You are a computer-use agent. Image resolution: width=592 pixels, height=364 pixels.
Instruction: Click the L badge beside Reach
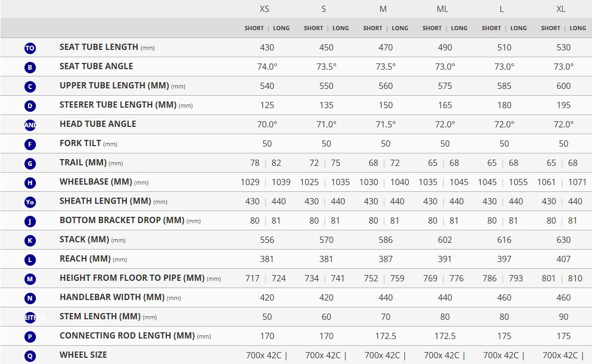[30, 260]
